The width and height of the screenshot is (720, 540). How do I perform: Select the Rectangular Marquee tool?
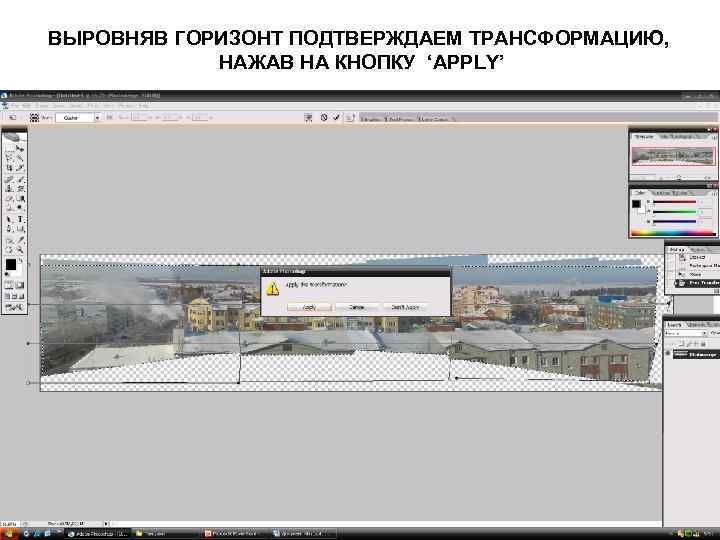(9, 148)
